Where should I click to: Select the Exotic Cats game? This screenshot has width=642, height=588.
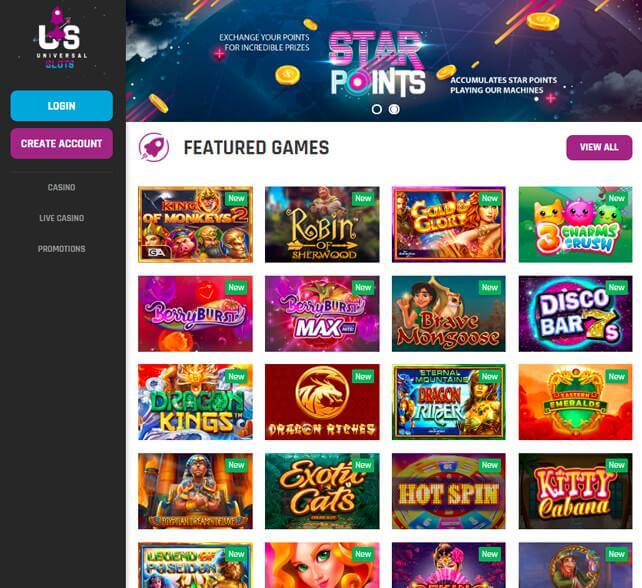pos(322,491)
